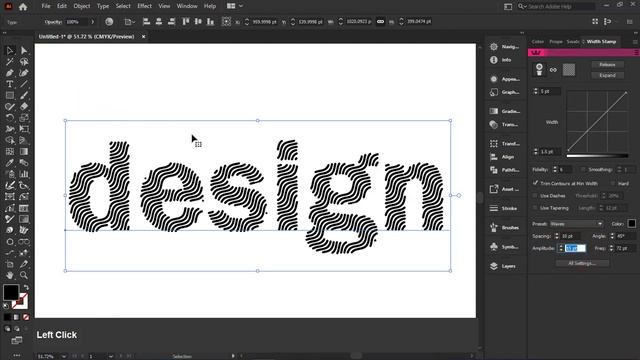
Task: Open the Layers panel
Action: [x=502, y=266]
